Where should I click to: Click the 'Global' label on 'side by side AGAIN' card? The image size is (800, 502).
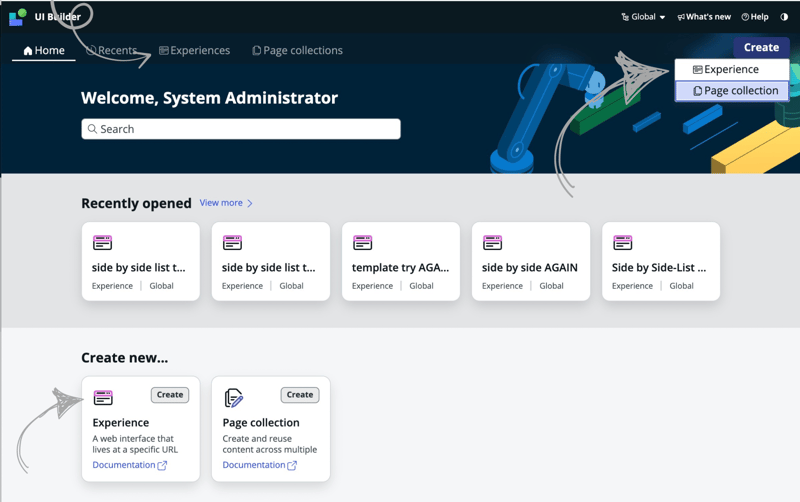click(x=552, y=286)
